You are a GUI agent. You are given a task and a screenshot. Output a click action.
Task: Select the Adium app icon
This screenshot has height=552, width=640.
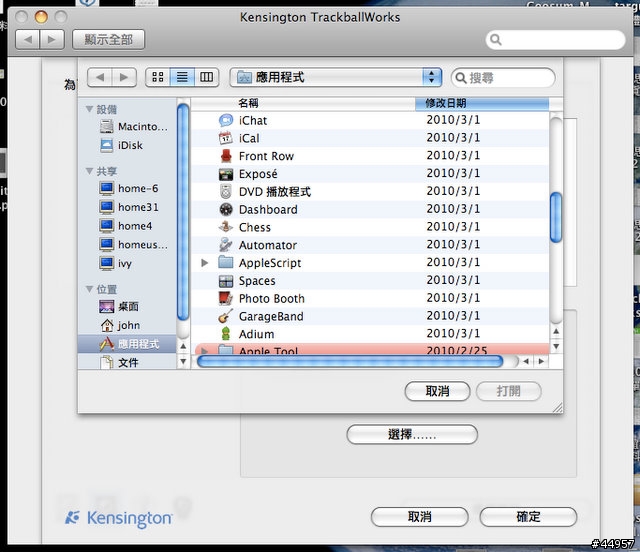coord(226,334)
